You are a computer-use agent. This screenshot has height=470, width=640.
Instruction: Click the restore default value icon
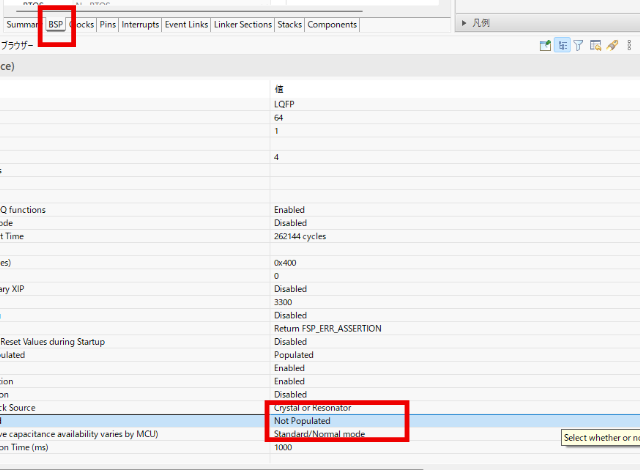[x=596, y=45]
